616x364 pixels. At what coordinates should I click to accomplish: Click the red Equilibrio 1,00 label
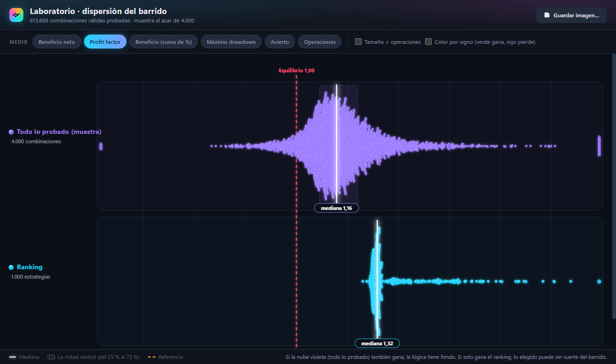[297, 70]
